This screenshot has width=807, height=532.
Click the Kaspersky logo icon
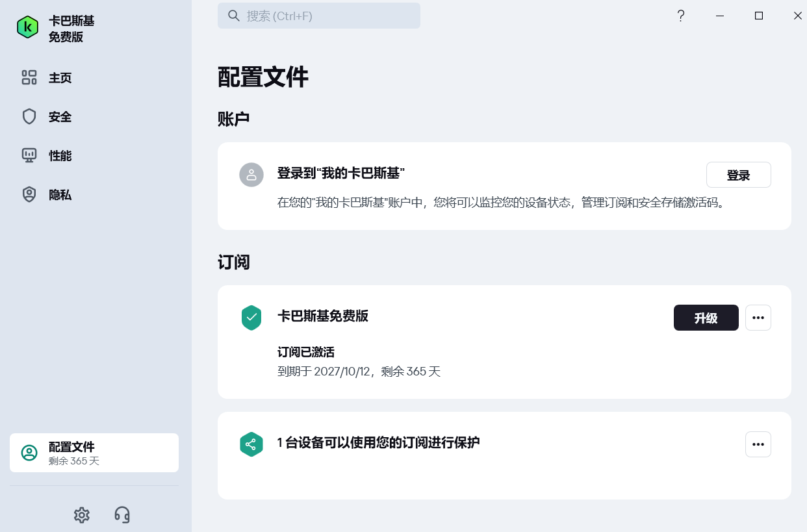tap(27, 27)
